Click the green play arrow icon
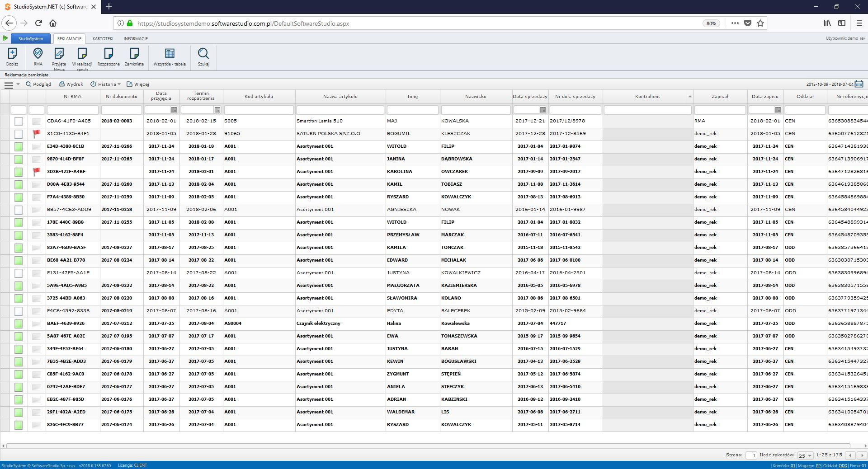 [5, 38]
